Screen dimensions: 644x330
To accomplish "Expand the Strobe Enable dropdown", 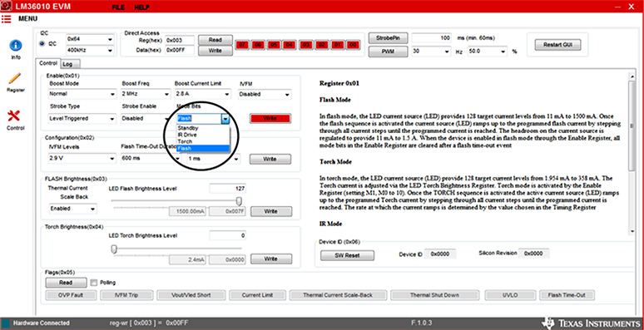I will tap(146, 119).
